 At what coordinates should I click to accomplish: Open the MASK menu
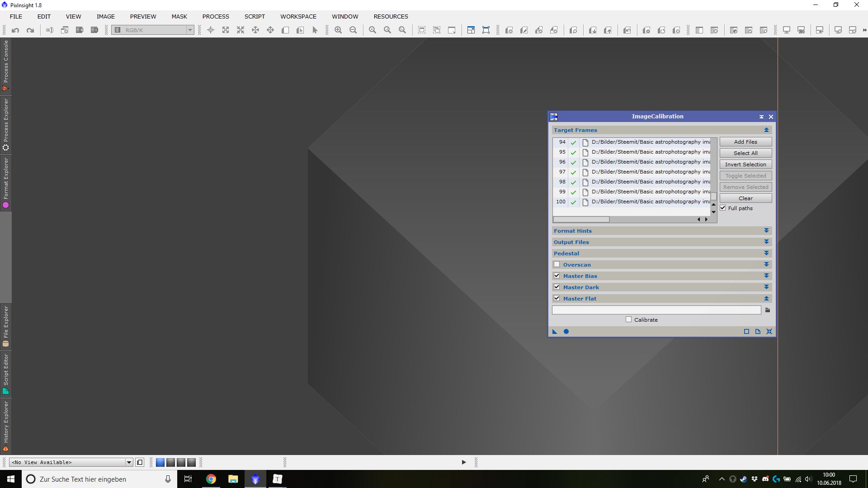(179, 16)
